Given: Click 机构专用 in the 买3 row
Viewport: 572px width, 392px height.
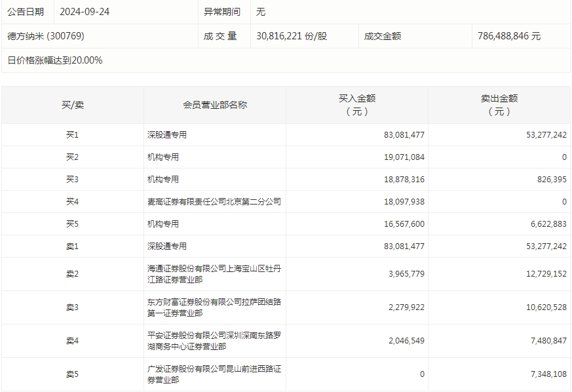Looking at the screenshot, I should click(163, 179).
